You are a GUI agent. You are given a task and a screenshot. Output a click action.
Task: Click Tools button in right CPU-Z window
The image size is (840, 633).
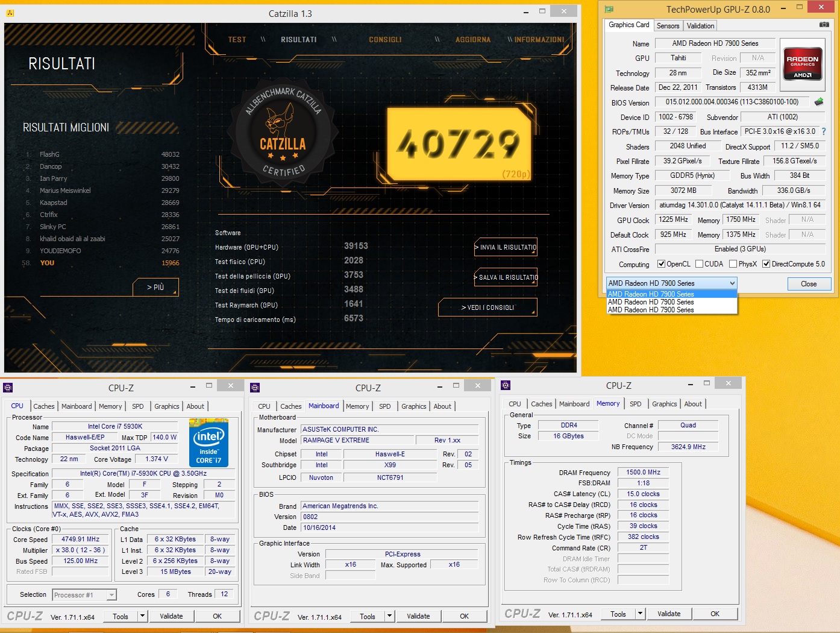tap(618, 614)
